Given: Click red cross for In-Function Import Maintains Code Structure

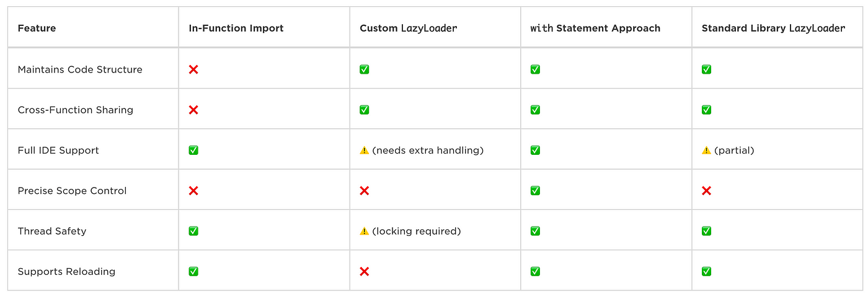Looking at the screenshot, I should (193, 69).
